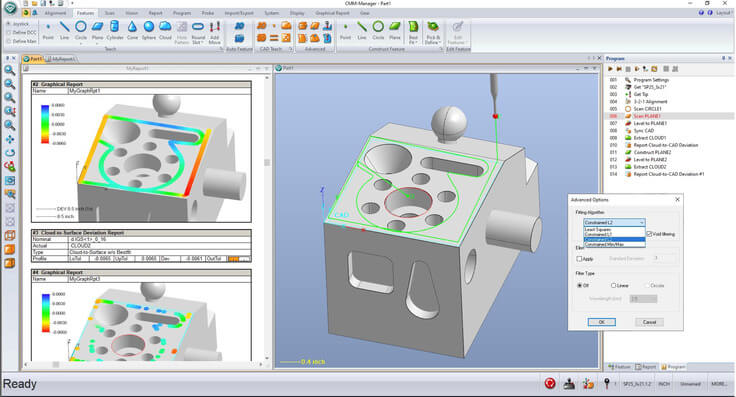The height and width of the screenshot is (397, 736).
Task: Click the pan arrows icon in left toolbar
Action: tap(9, 139)
